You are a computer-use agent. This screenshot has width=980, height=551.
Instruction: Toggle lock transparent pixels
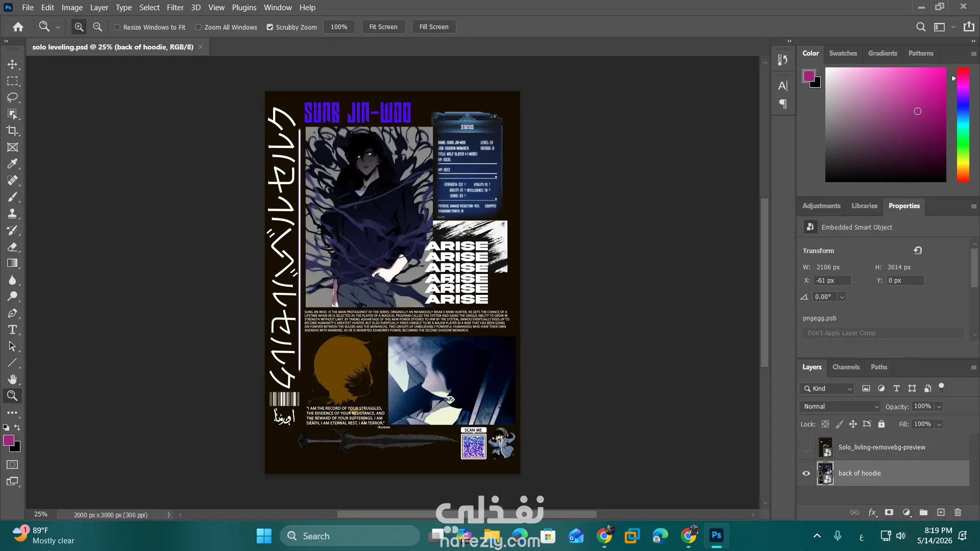click(x=825, y=424)
